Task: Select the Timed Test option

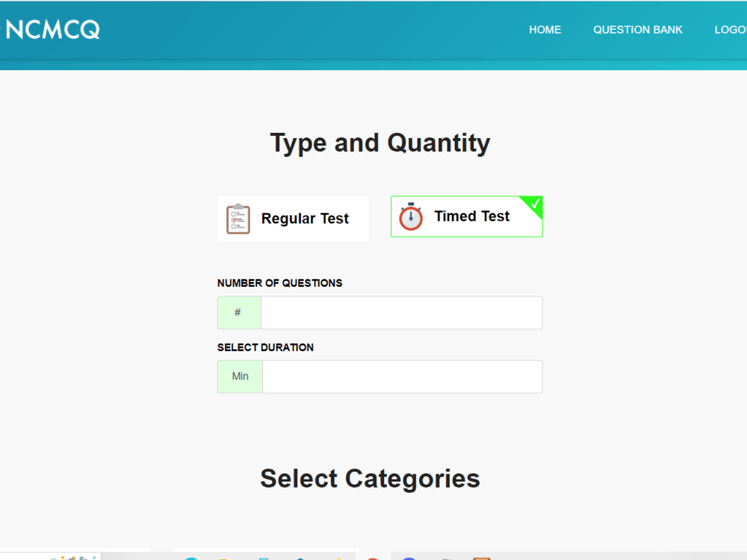Action: (x=466, y=217)
